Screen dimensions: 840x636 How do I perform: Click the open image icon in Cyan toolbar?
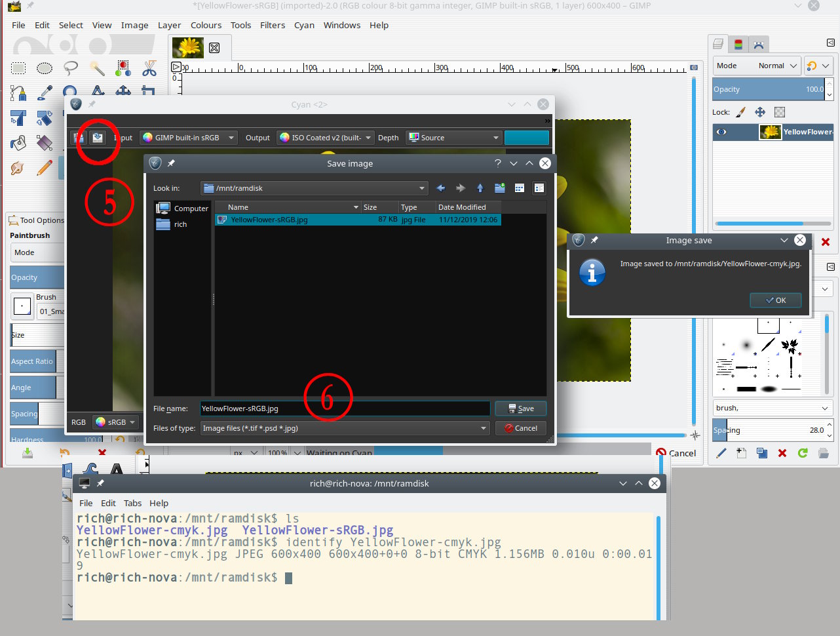[x=79, y=138]
